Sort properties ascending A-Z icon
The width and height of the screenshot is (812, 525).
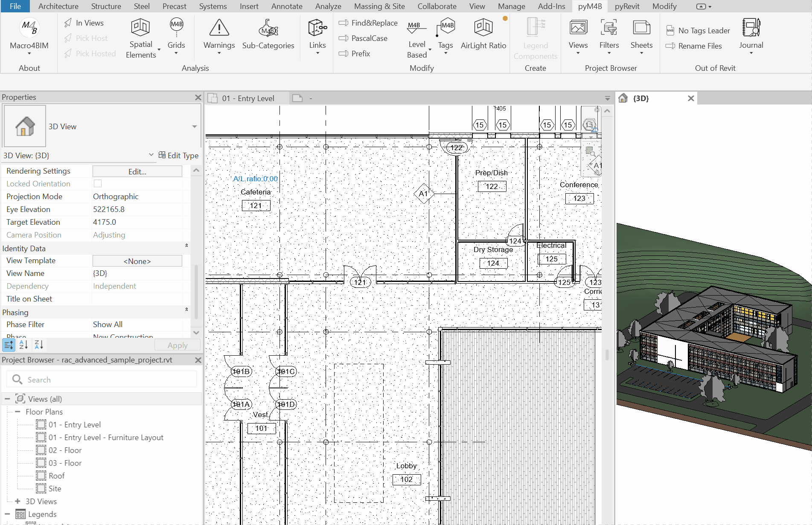click(x=23, y=345)
